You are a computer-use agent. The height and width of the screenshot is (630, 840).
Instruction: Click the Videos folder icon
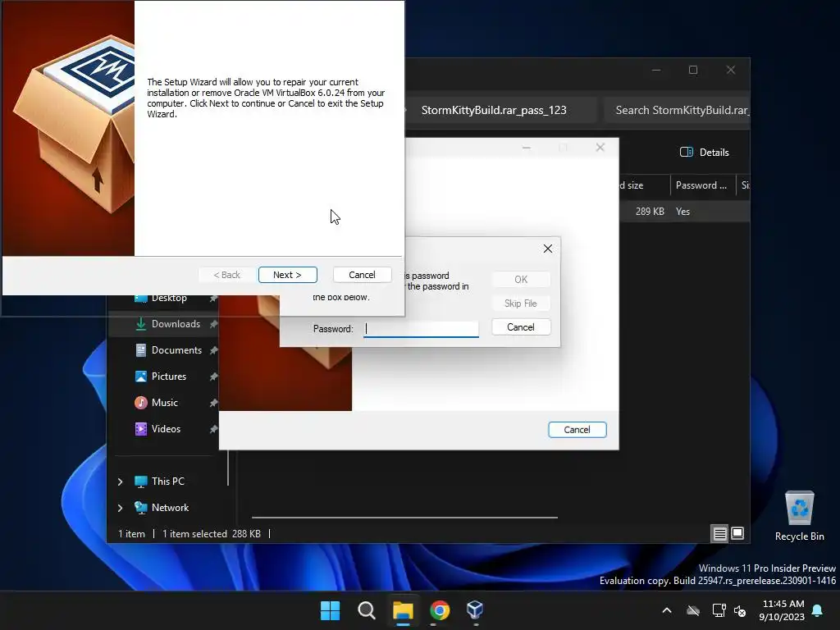point(141,429)
